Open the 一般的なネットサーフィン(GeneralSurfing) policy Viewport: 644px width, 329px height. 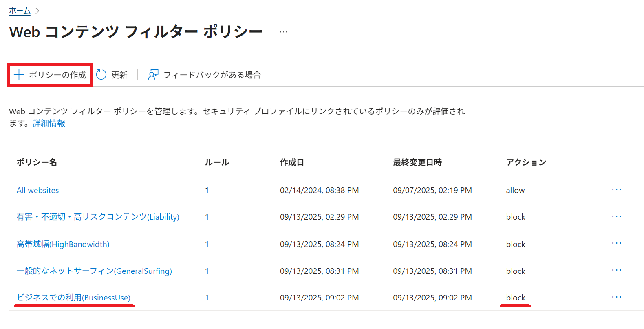[94, 271]
